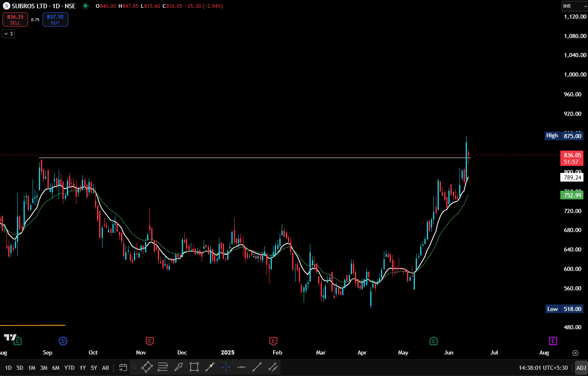This screenshot has width=588, height=376.
Task: Select the white horizontal resistance line
Action: pos(255,158)
